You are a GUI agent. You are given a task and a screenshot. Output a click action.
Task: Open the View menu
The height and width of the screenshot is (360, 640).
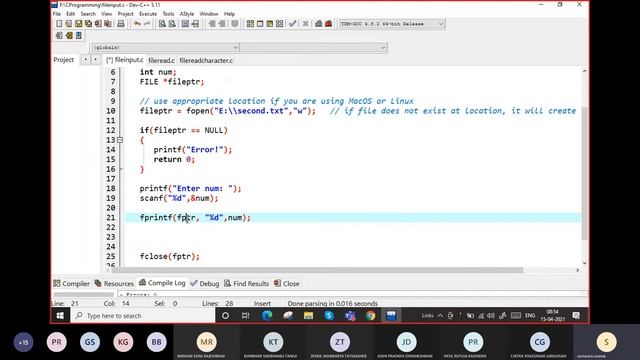[x=107, y=14]
